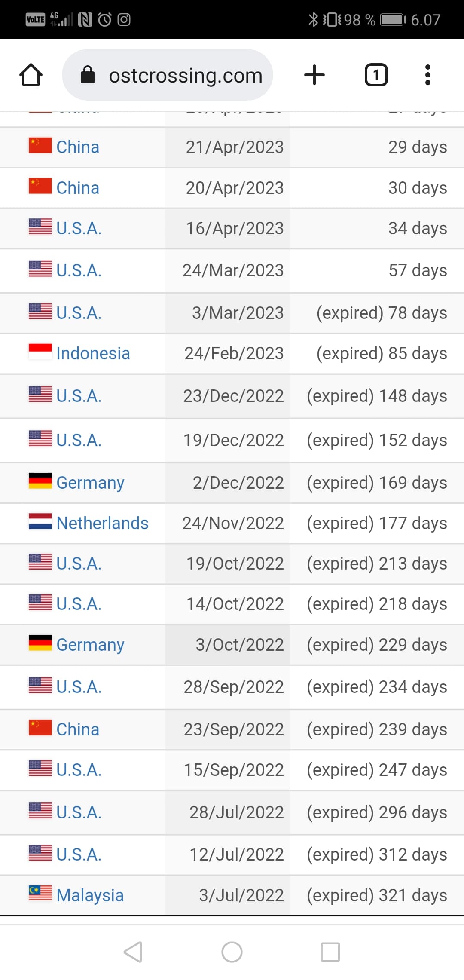Open the Netherlands link
Viewport: 464px width, 980px height.
click(102, 523)
